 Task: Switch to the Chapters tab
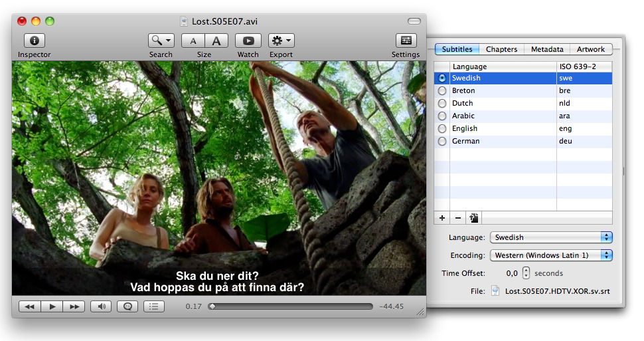pyautogui.click(x=501, y=49)
